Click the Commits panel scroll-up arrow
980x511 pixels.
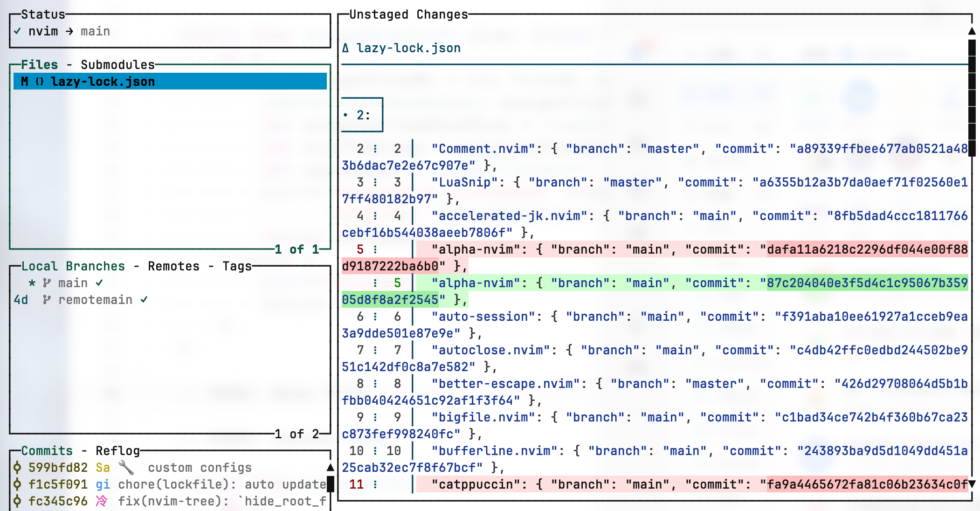click(330, 467)
